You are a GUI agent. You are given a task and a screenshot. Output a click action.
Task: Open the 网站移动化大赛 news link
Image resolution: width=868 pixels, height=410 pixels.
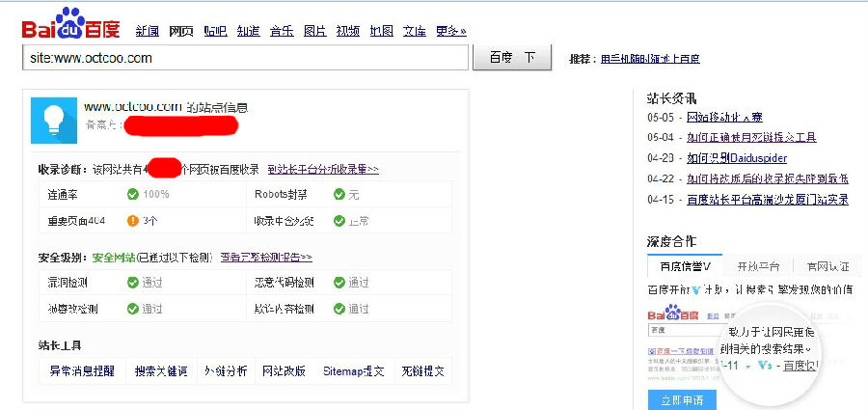[724, 118]
